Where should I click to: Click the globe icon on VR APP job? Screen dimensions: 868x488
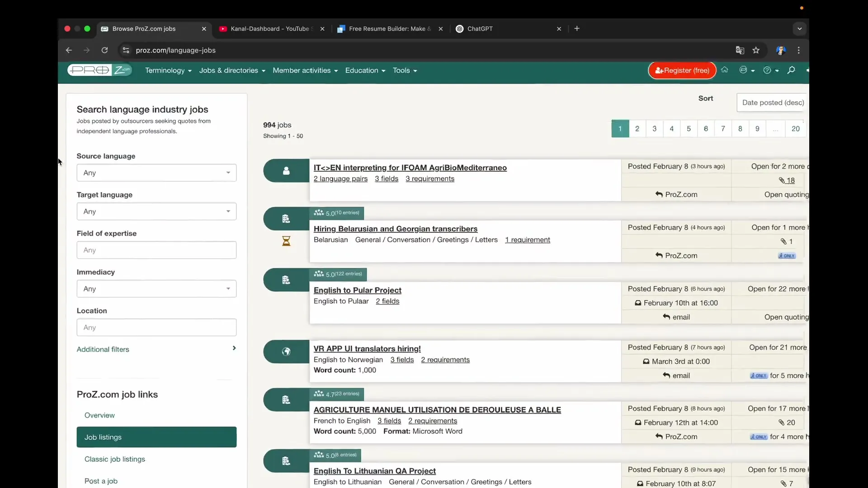tap(287, 352)
